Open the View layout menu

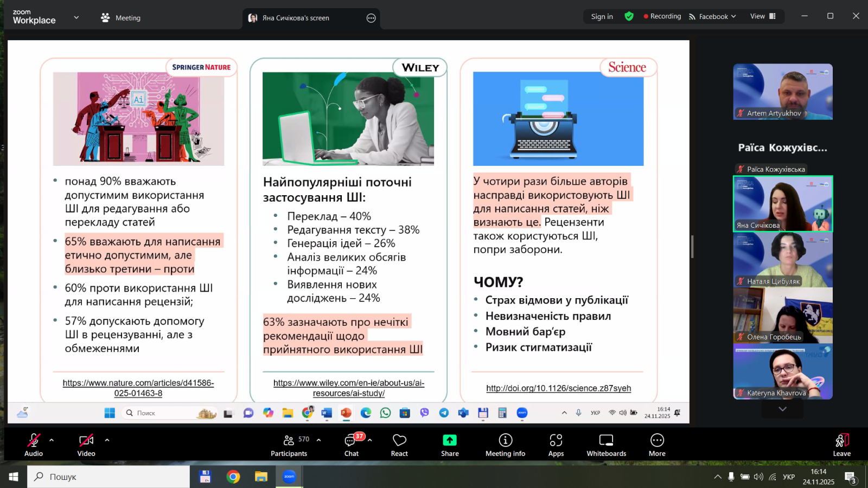[x=763, y=16]
